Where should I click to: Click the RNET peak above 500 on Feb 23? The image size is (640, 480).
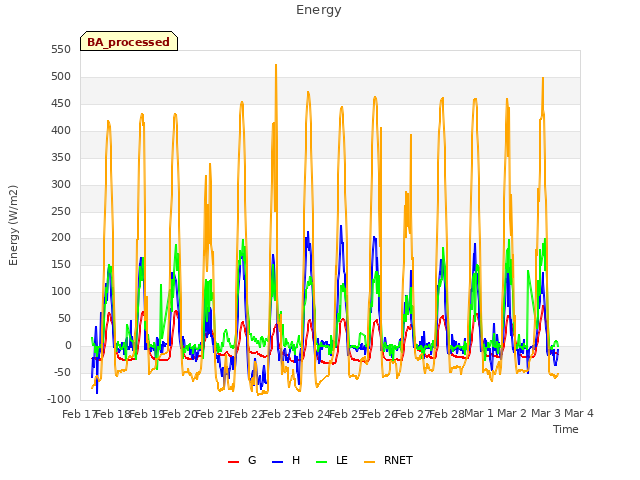click(276, 65)
